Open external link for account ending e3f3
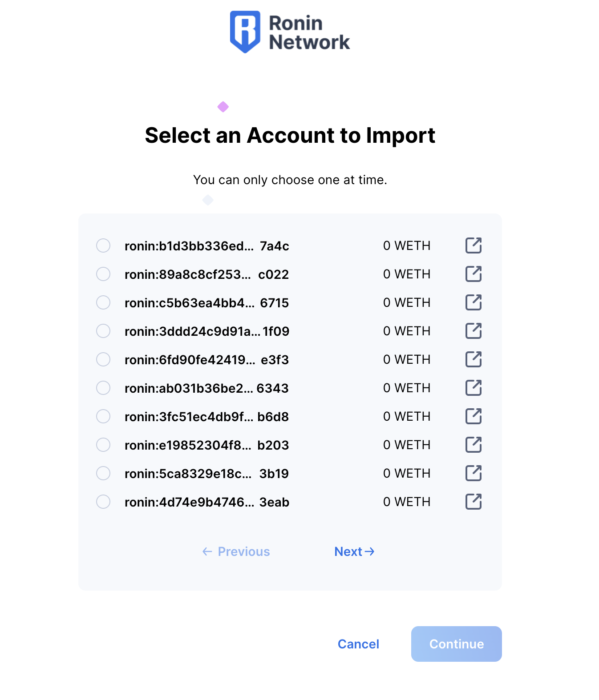The width and height of the screenshot is (599, 700). coord(474,359)
